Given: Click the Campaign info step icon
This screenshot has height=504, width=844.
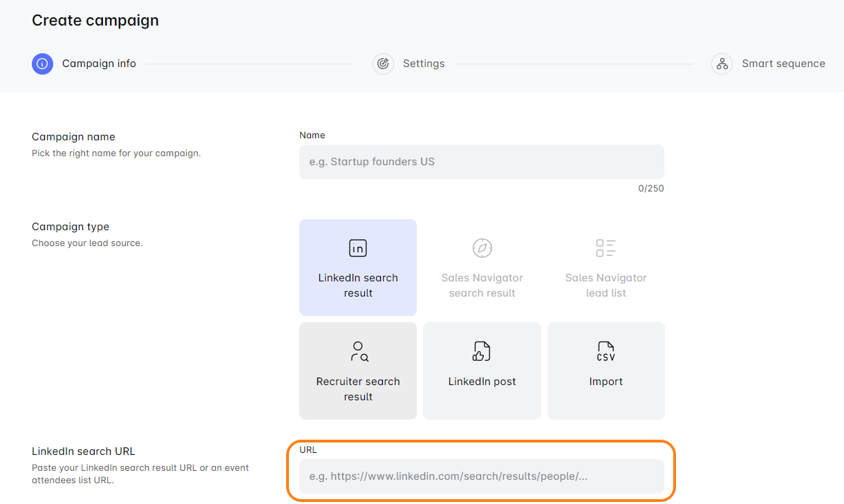Looking at the screenshot, I should point(42,64).
